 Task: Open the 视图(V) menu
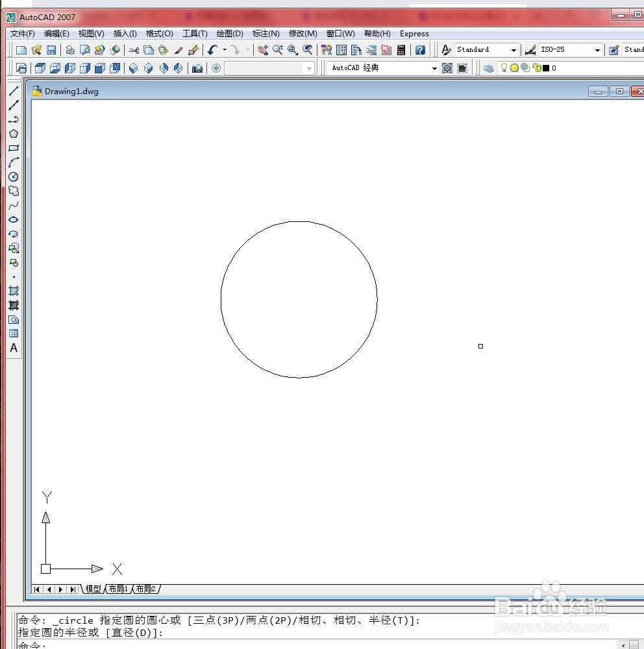tap(91, 34)
